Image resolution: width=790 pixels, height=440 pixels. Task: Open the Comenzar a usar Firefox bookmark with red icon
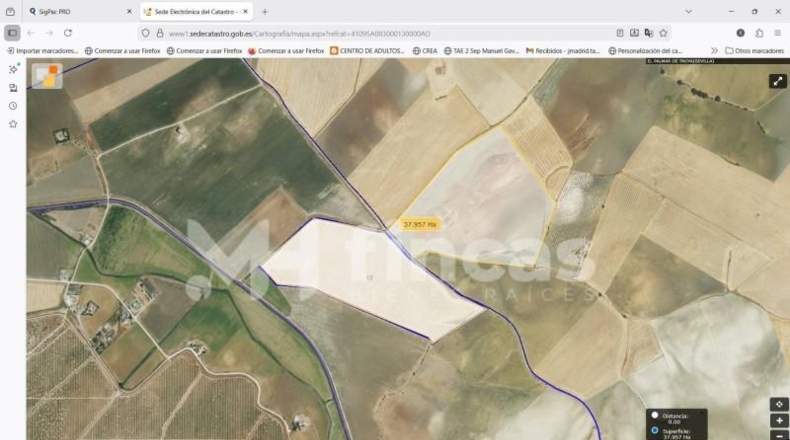pyautogui.click(x=286, y=51)
